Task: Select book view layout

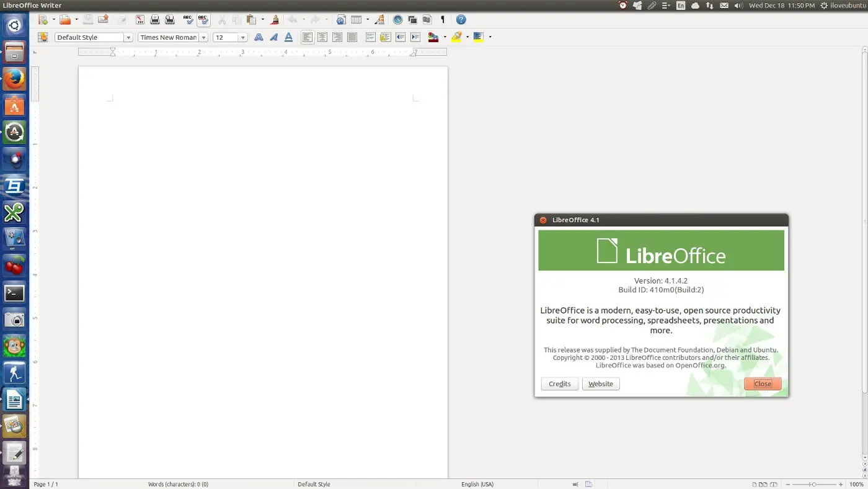Action: point(774,484)
